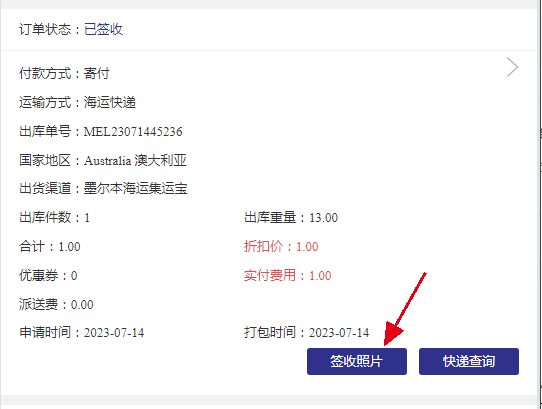Click the 优惠券 0 field

pyautogui.click(x=48, y=276)
